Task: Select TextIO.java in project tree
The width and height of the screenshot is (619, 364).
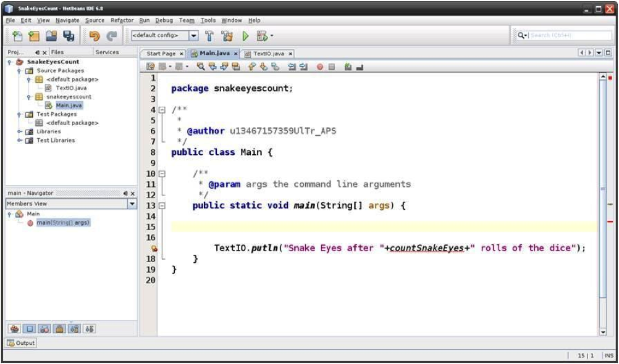Action: pos(71,88)
